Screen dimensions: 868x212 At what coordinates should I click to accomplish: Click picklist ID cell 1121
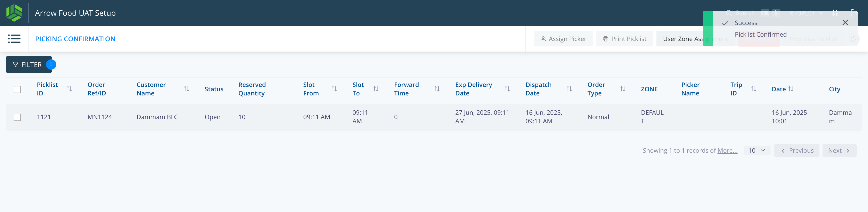click(x=44, y=117)
